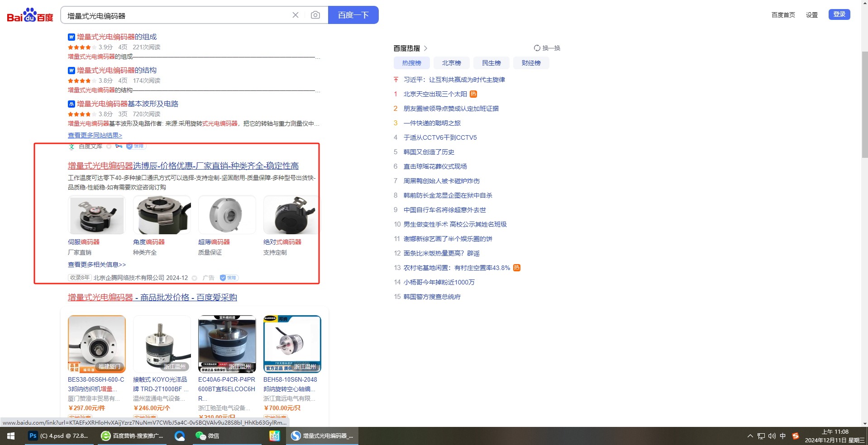Open the blue browser icon in the taskbar
Screen dimensions: 868x445
coord(180,436)
